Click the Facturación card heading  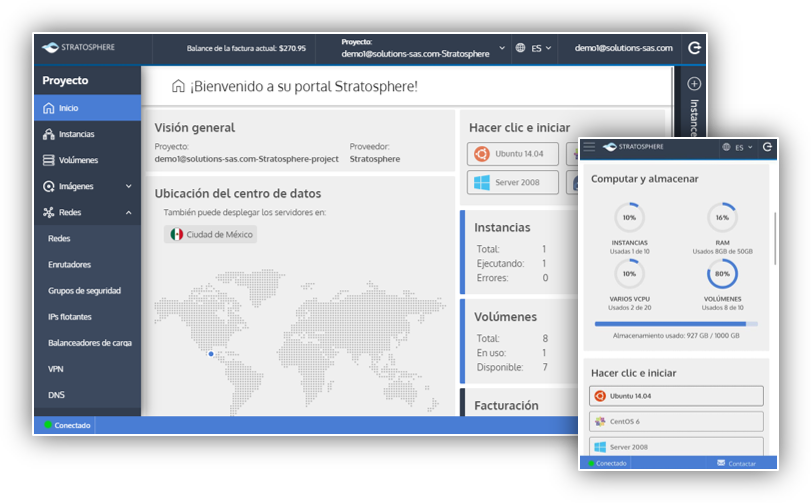506,406
